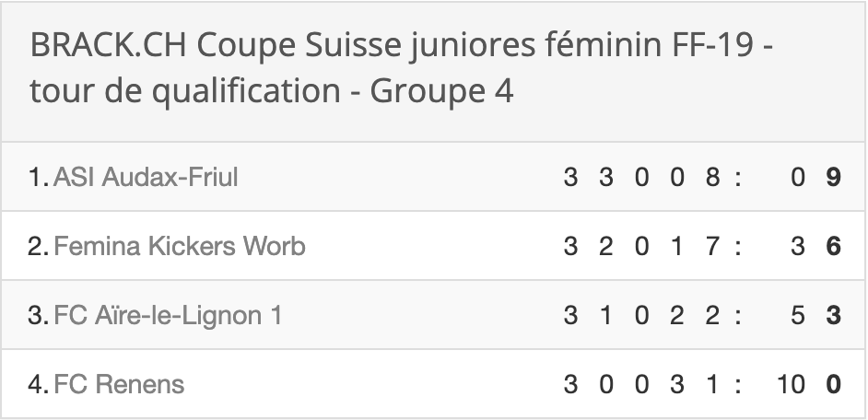
Task: Click the single goal scored by FC Renens
Action: pyautogui.click(x=712, y=384)
